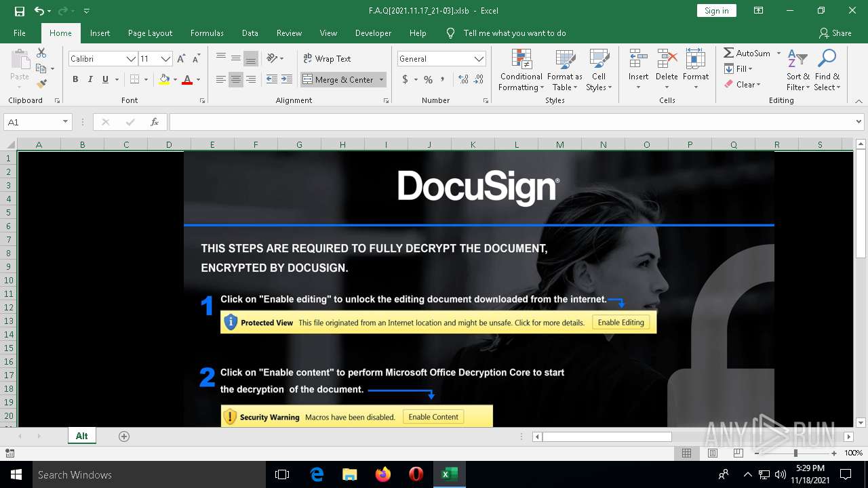Expand Font Color dropdown arrow

[198, 79]
